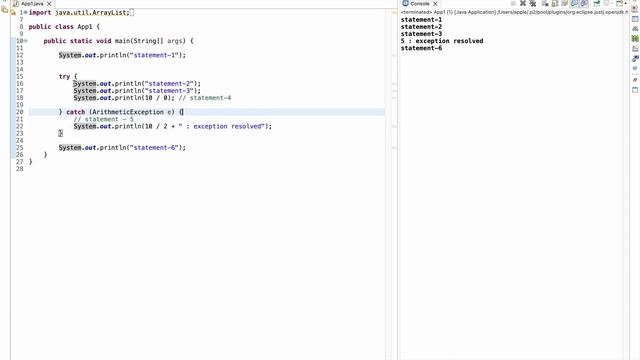Click the topmost red icon in right sidebar

pyautogui.click(x=634, y=9)
